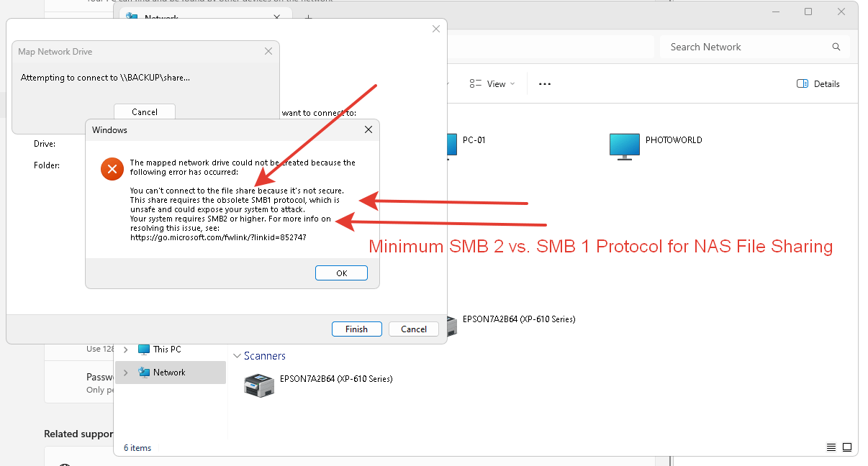Viewport: 868px width, 466px height.
Task: Click the PHOTOWORLD label text
Action: point(674,140)
